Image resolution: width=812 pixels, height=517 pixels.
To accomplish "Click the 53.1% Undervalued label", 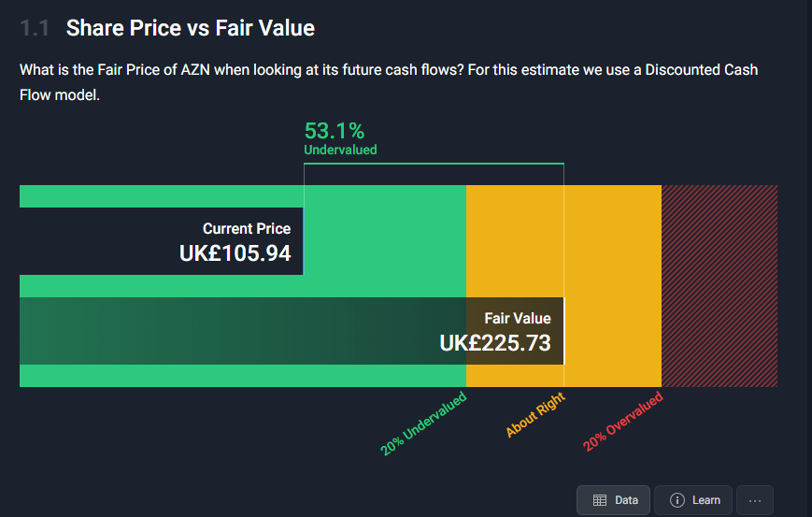I will [x=340, y=137].
